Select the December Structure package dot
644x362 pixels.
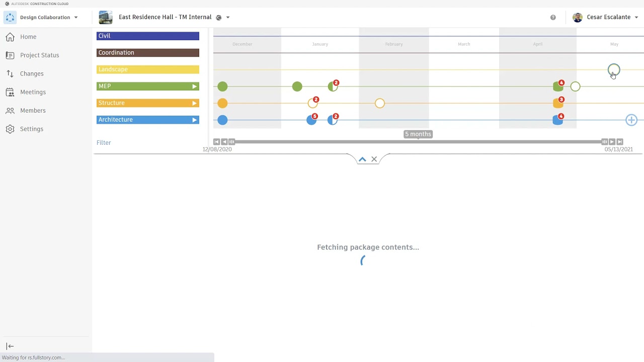click(222, 104)
